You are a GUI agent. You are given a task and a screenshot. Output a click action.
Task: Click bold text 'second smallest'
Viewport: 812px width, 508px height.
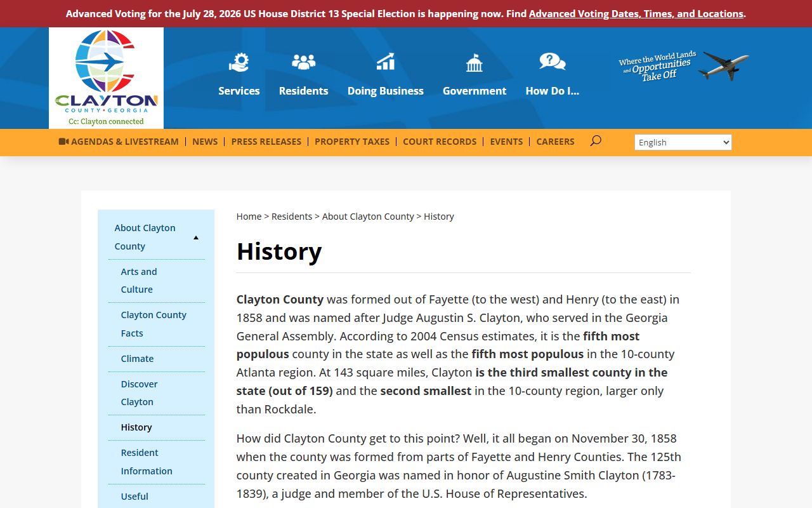[426, 391]
